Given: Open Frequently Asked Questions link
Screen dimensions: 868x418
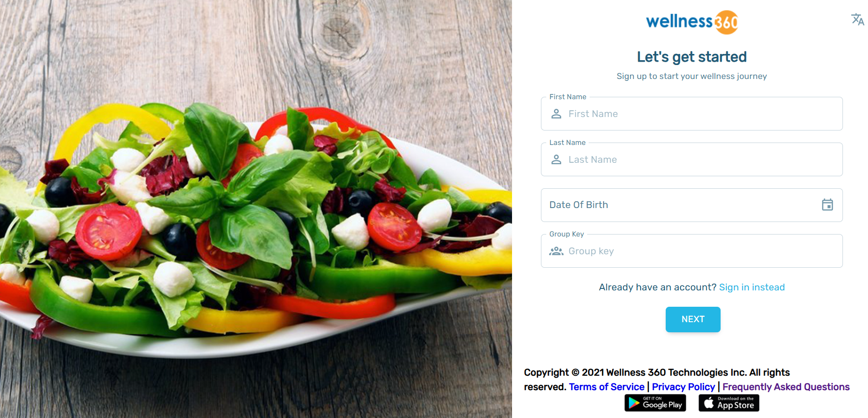Looking at the screenshot, I should click(x=786, y=387).
